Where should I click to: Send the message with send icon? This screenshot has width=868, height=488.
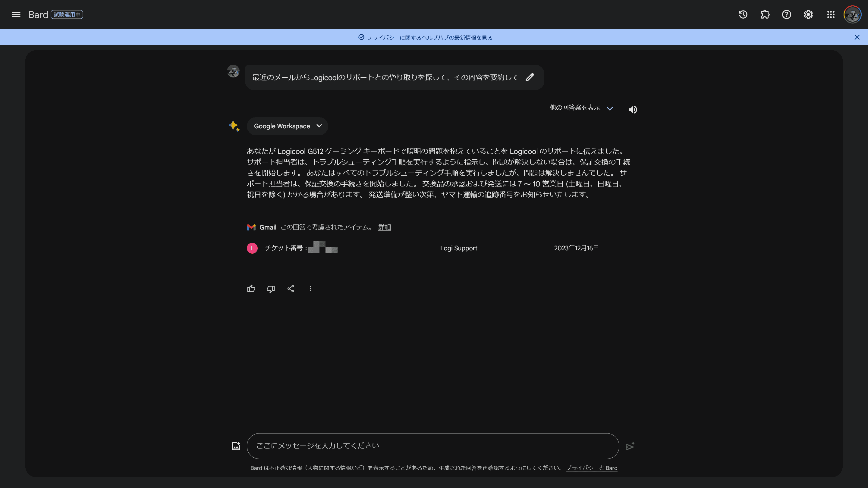(x=630, y=446)
